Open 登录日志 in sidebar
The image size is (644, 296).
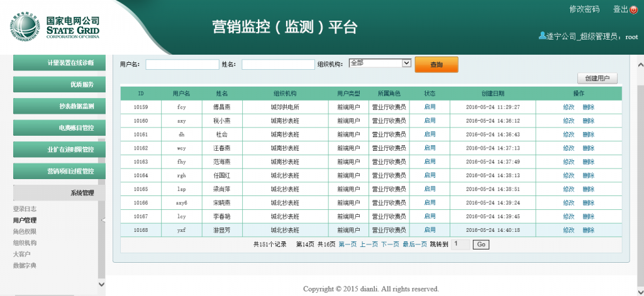point(25,209)
